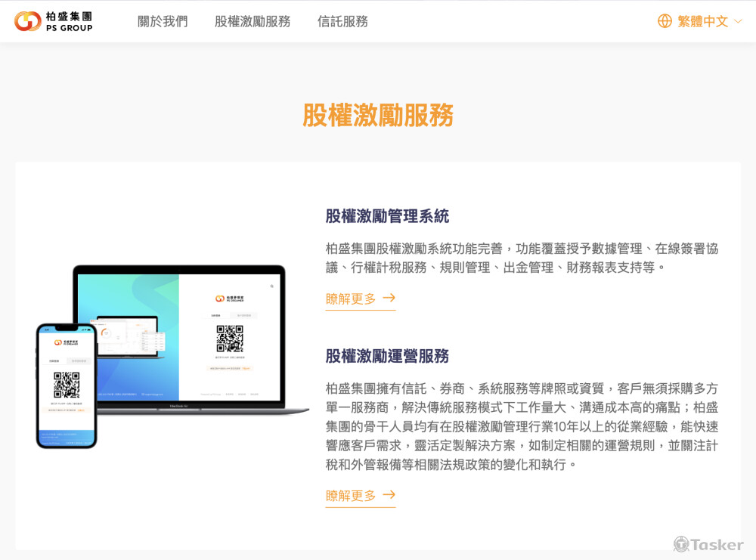
Task: Open 瞭解更多 under 股權激勵運營服務
Action: (x=352, y=495)
